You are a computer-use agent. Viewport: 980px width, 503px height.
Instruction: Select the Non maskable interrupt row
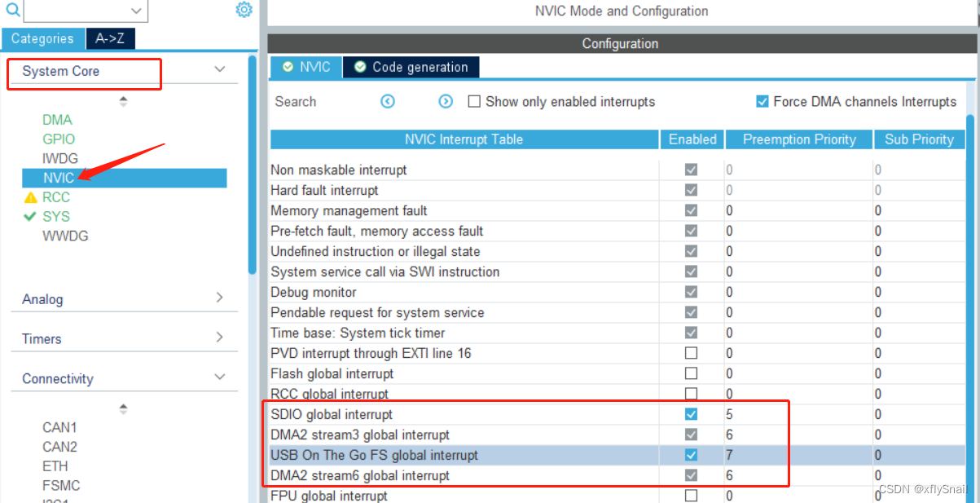617,170
